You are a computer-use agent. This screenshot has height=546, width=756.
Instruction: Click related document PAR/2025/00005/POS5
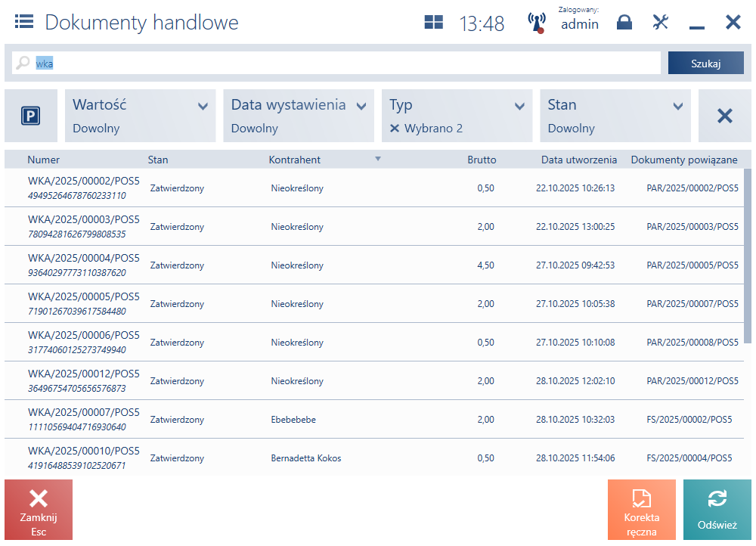click(x=692, y=265)
